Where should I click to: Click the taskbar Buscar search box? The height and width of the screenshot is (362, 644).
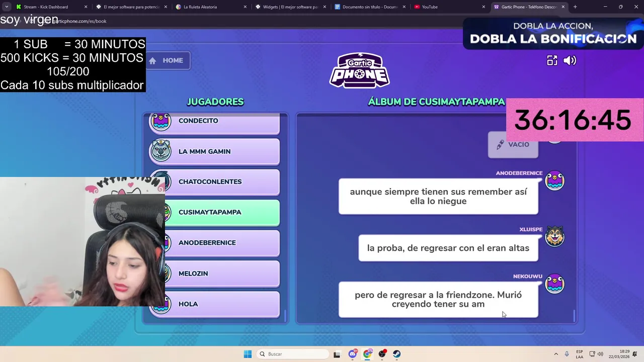[x=292, y=354]
